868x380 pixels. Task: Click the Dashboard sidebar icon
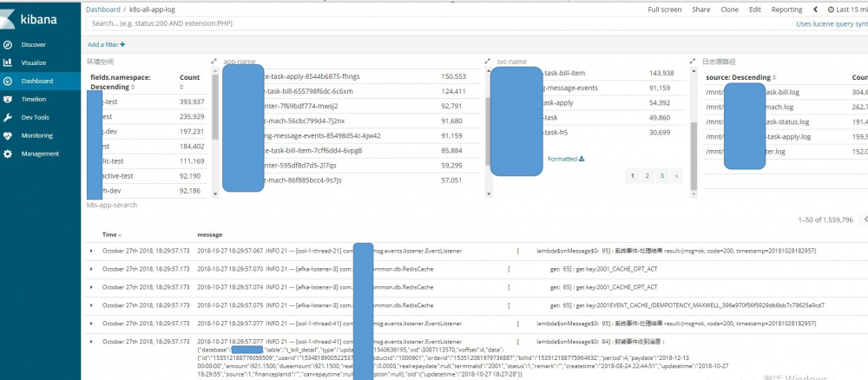(8, 82)
